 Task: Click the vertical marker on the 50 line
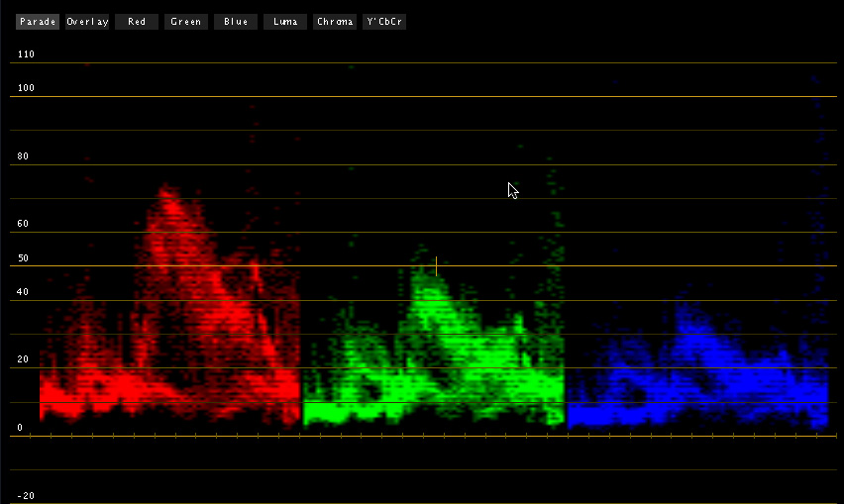point(436,265)
